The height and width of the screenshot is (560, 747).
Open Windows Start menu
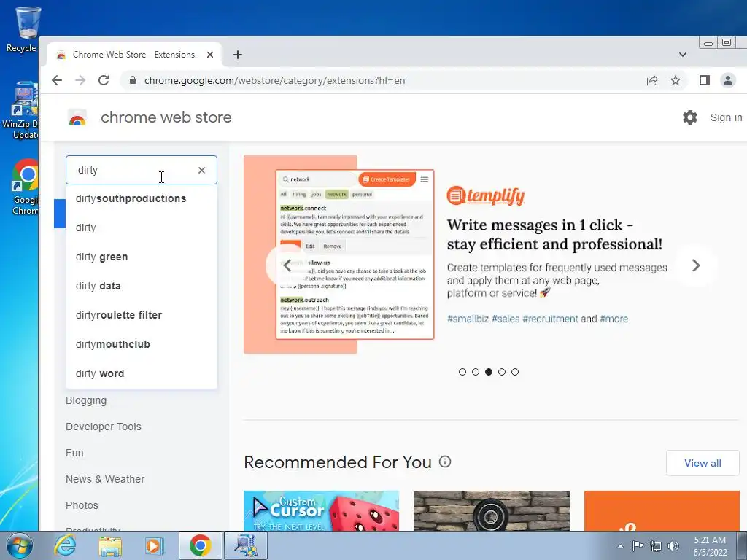click(x=19, y=545)
